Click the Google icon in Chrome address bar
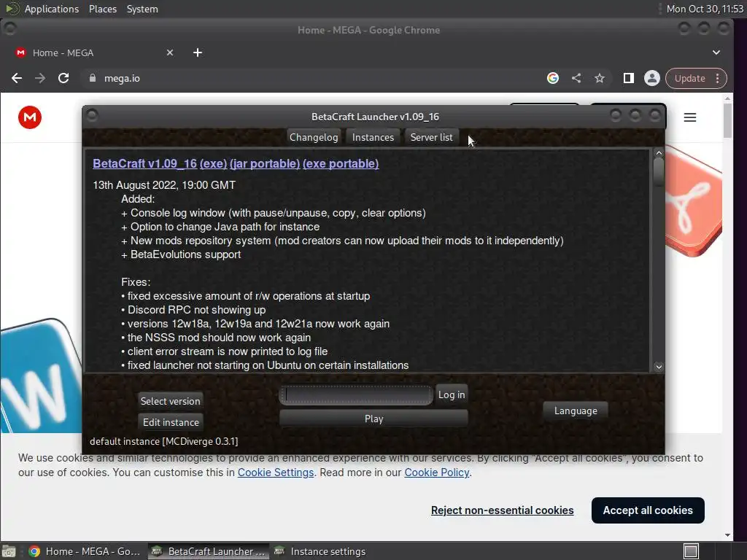 553,78
